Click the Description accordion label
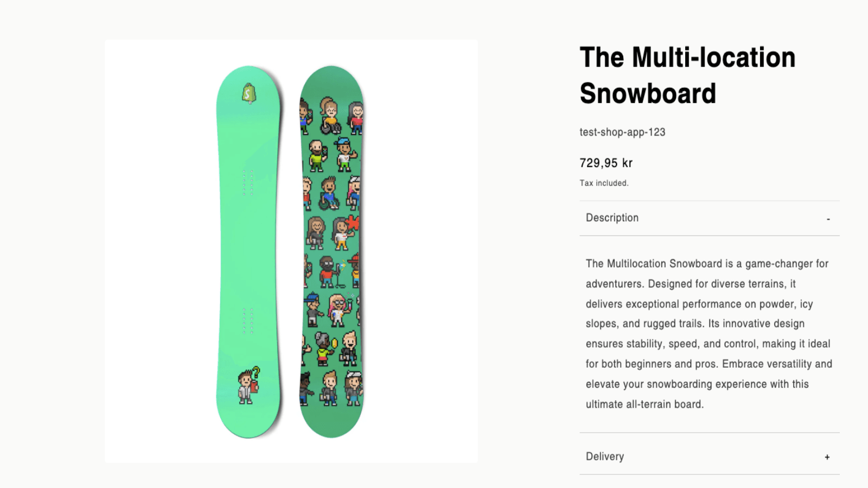The height and width of the screenshot is (488, 868). pos(612,218)
